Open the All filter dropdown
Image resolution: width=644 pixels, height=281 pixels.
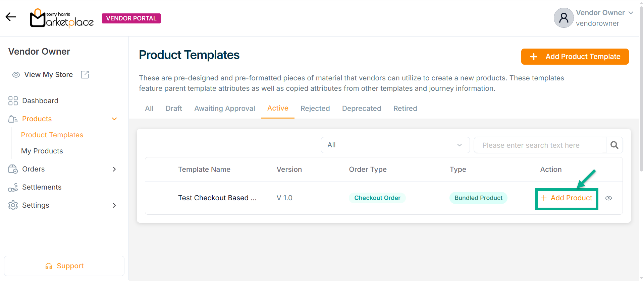coord(395,145)
